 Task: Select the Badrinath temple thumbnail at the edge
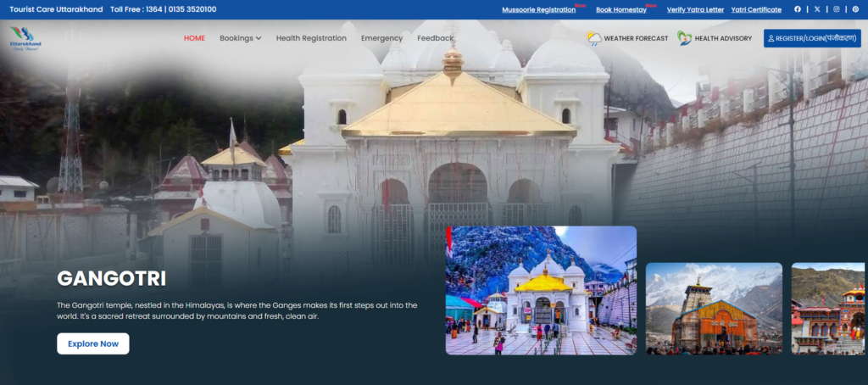click(830, 309)
